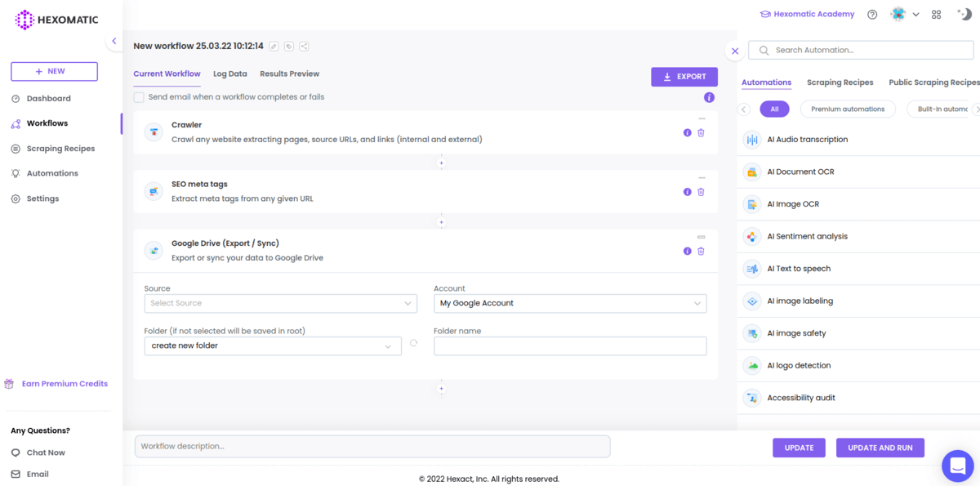Export the workflow results
The image size is (980, 486).
click(x=684, y=76)
